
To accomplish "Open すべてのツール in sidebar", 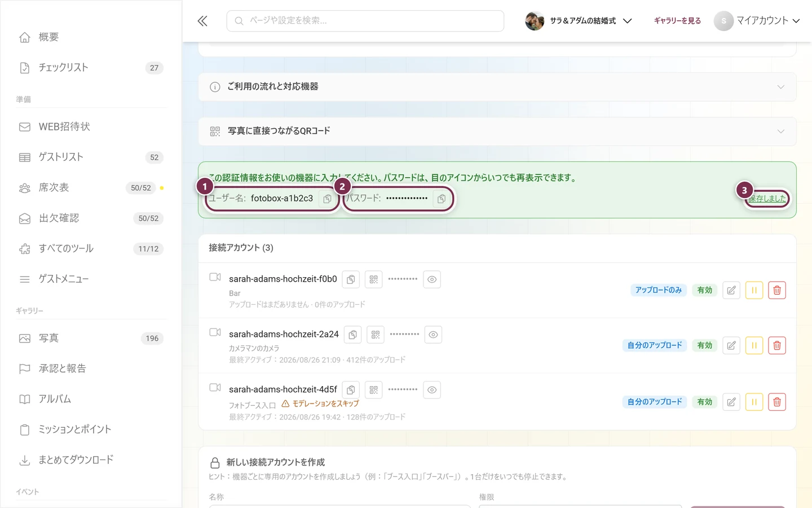I will click(91, 249).
